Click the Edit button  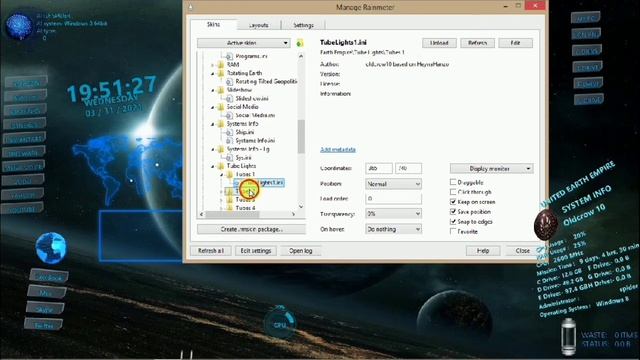pos(516,43)
